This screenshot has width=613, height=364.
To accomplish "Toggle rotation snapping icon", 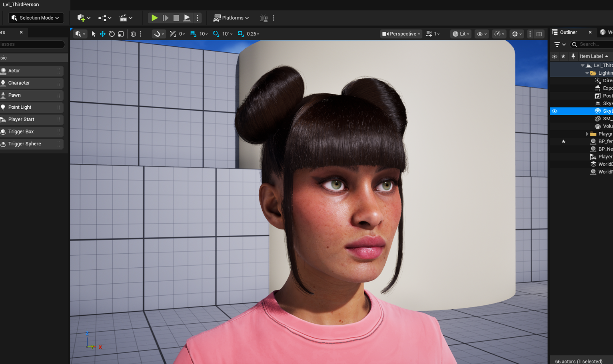I will [216, 34].
